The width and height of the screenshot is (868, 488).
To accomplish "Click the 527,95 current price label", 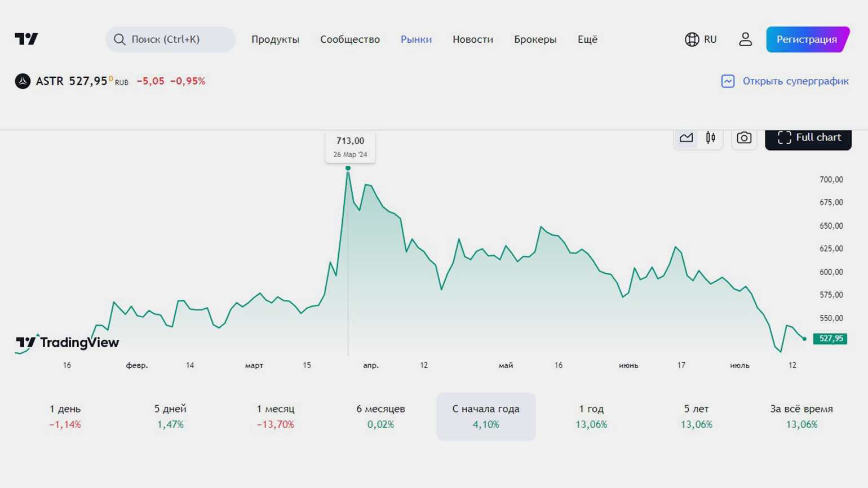I will pyautogui.click(x=830, y=339).
